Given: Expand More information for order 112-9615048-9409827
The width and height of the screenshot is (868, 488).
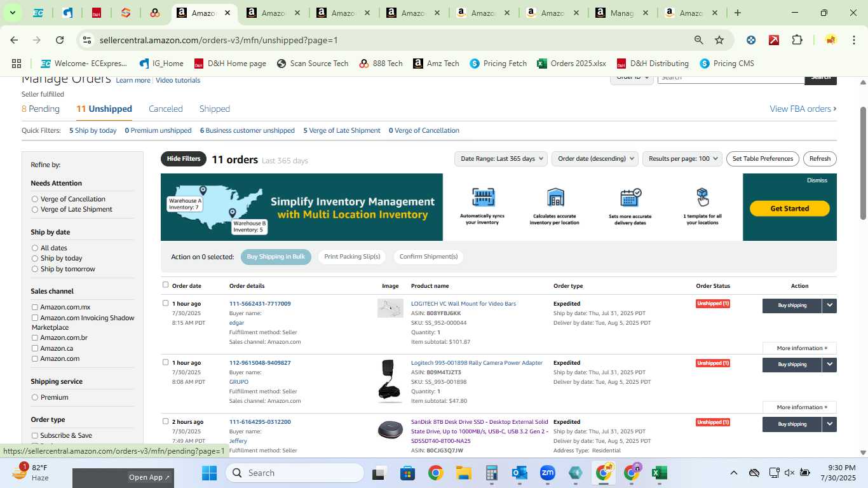Looking at the screenshot, I should tap(799, 407).
